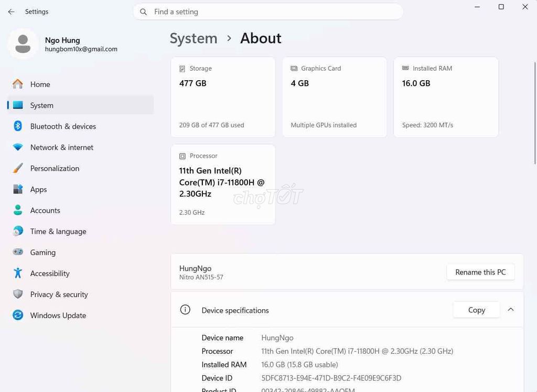Click the back arrow icon

click(x=12, y=12)
